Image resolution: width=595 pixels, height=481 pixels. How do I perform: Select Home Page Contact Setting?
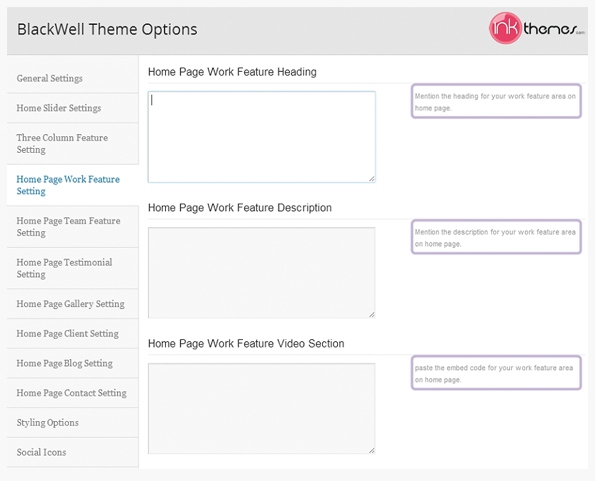tap(72, 393)
